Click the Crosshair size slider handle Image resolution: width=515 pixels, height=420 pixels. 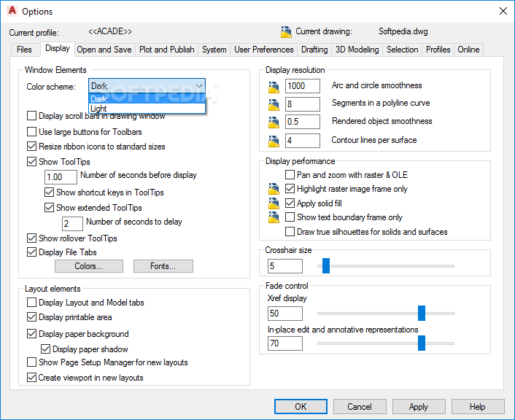(x=326, y=265)
